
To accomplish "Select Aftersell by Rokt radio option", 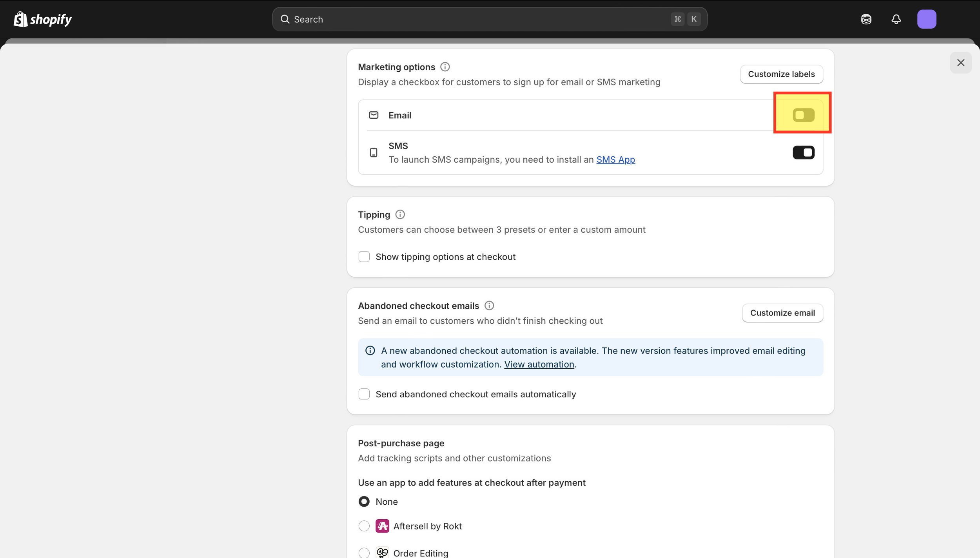I will tap(364, 526).
